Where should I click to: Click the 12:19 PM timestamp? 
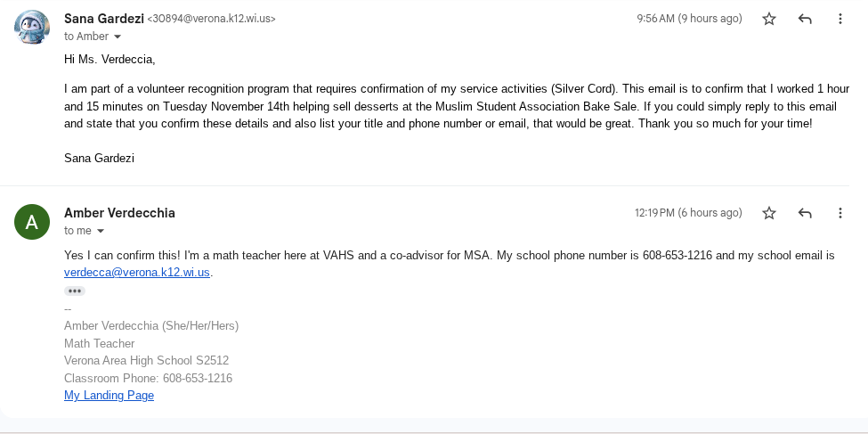tap(687, 213)
